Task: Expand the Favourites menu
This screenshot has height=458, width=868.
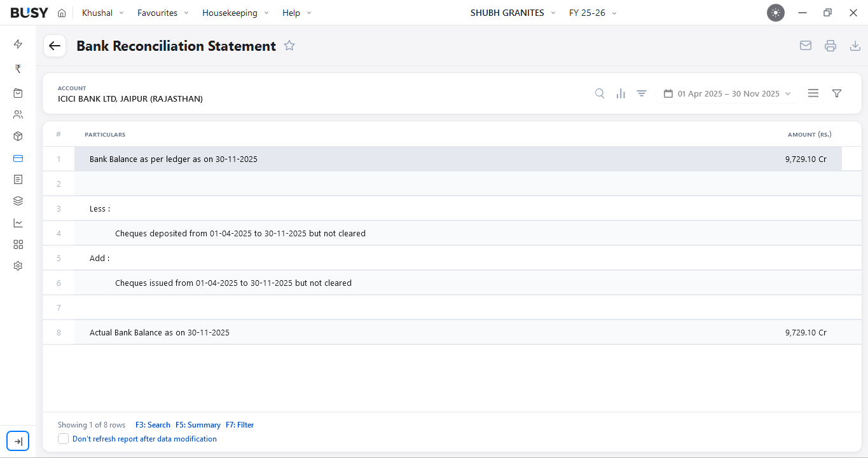Action: click(x=163, y=13)
